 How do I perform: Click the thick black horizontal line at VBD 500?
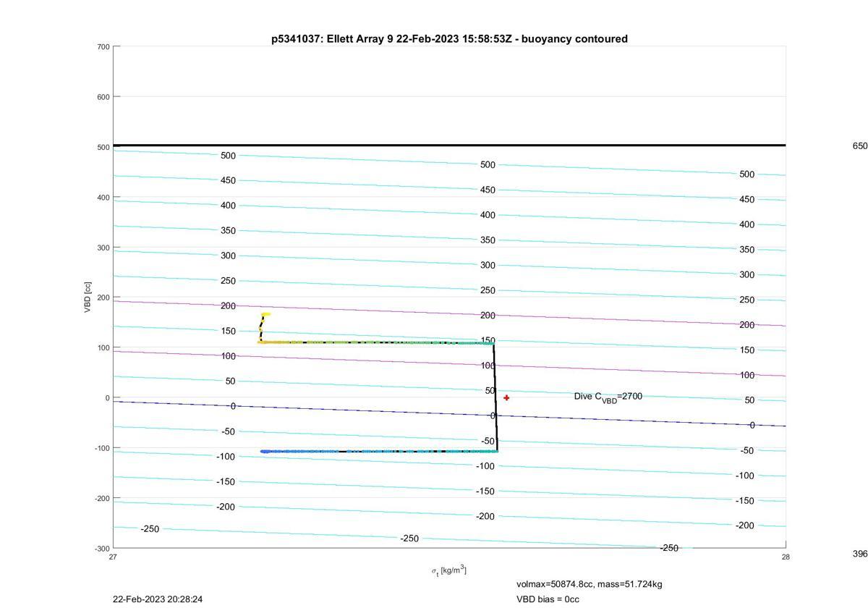tap(449, 145)
